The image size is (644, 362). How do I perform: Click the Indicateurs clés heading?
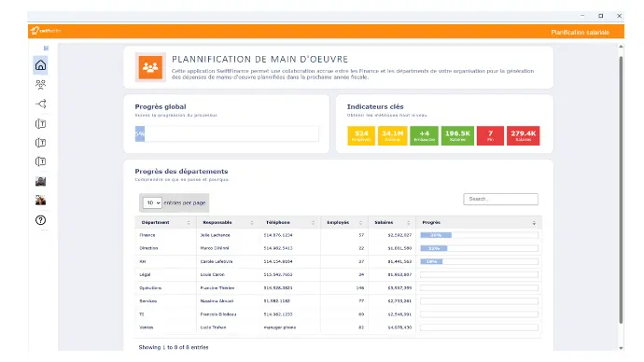(375, 106)
